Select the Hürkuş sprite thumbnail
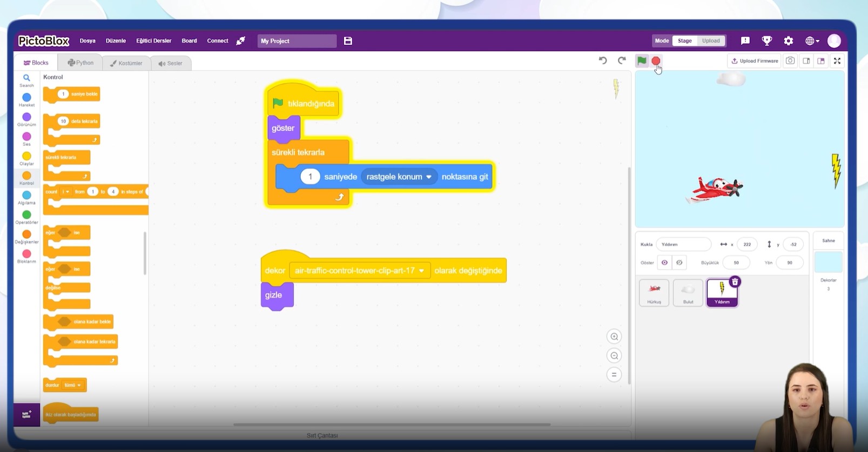 654,293
